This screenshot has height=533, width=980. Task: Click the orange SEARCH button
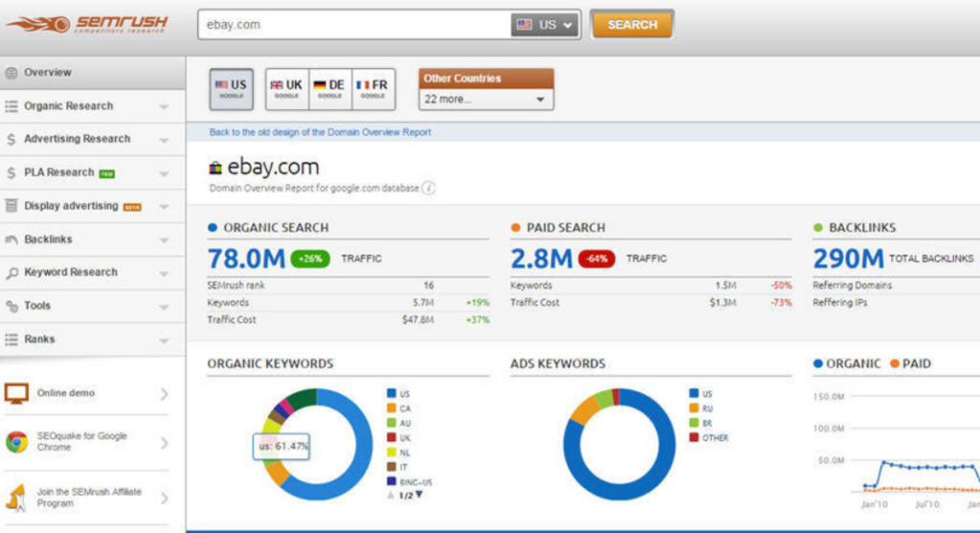point(632,25)
